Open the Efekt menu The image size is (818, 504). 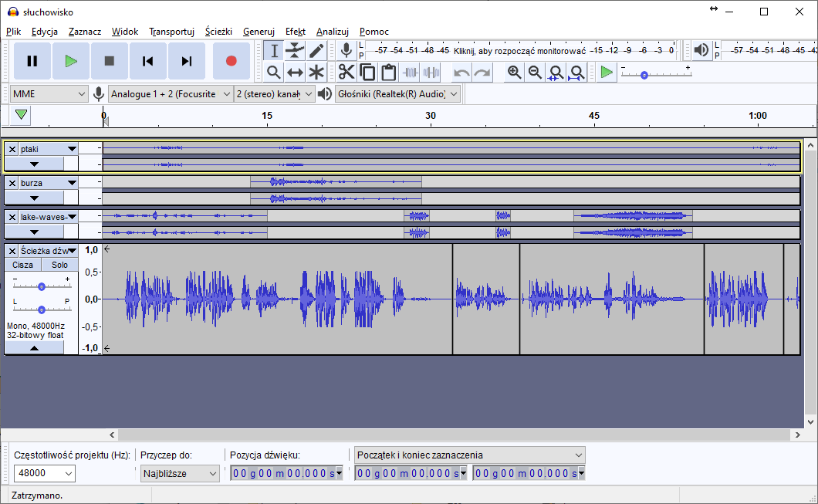[296, 32]
